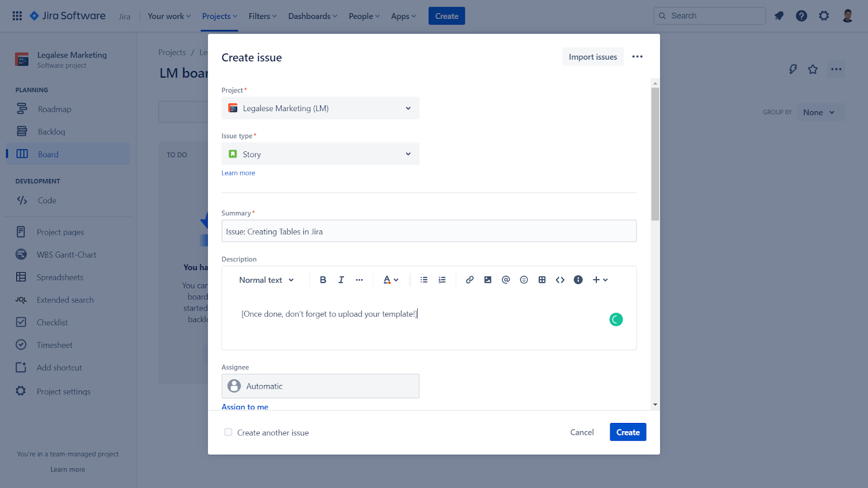Click the Assign to me link
Screen dimensions: 868x488
tap(245, 407)
